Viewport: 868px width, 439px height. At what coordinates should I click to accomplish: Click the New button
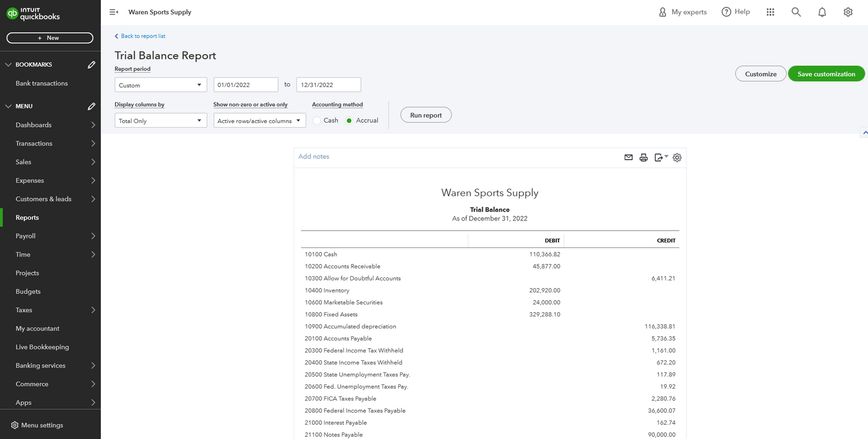[50, 38]
